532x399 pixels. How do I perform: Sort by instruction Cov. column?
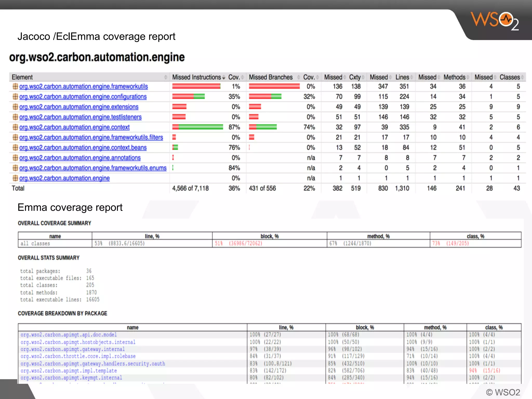coord(236,77)
